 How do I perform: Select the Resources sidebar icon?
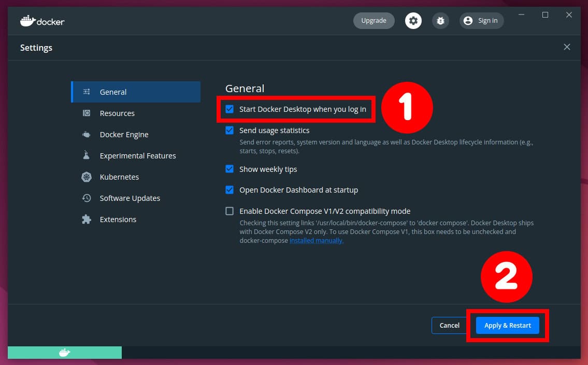pyautogui.click(x=87, y=113)
